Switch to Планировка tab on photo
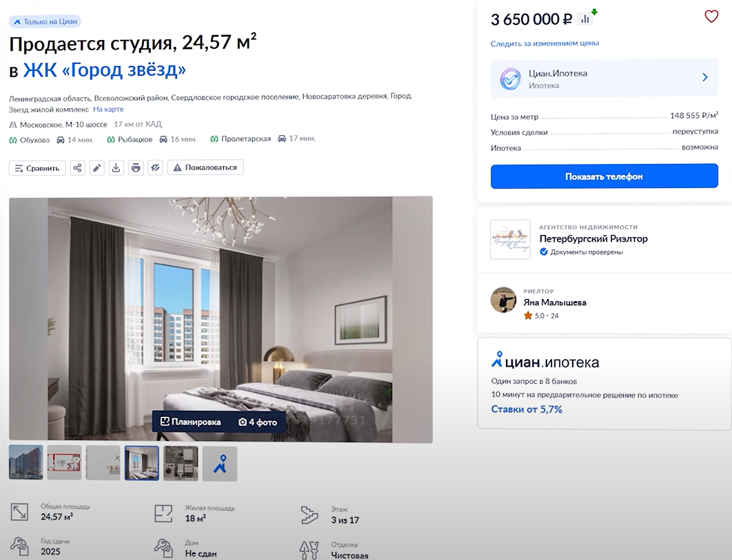Viewport: 732px width, 560px height. (190, 422)
